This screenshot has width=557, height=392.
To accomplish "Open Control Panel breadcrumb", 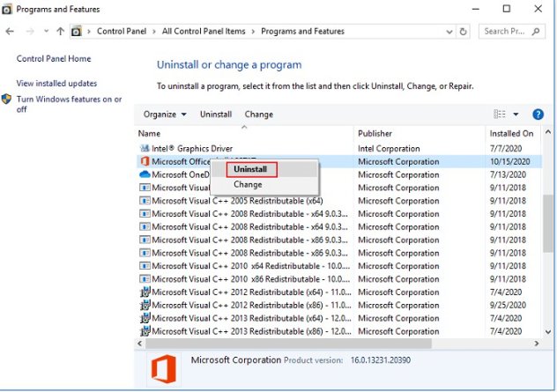I will [x=122, y=31].
